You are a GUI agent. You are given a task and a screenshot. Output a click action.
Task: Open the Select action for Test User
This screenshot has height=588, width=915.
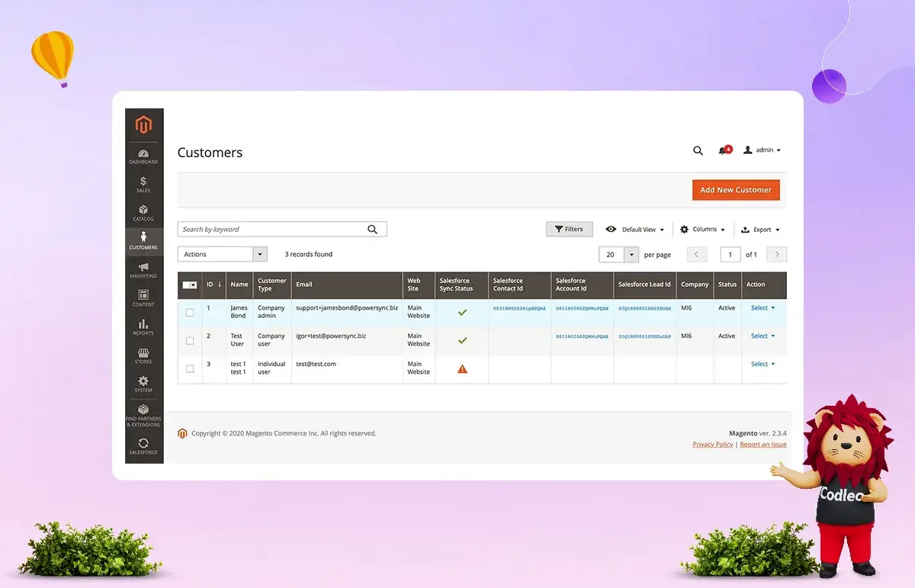point(762,336)
